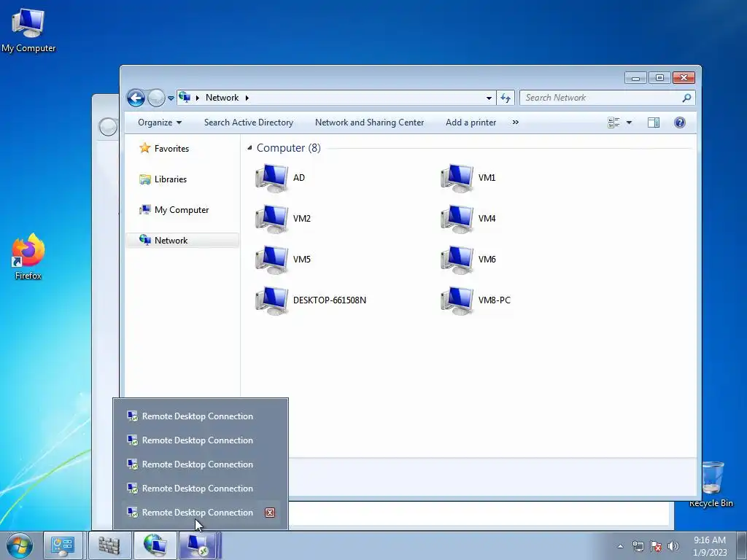747x560 pixels.
Task: Expand the address bar history dropdown
Action: [489, 98]
